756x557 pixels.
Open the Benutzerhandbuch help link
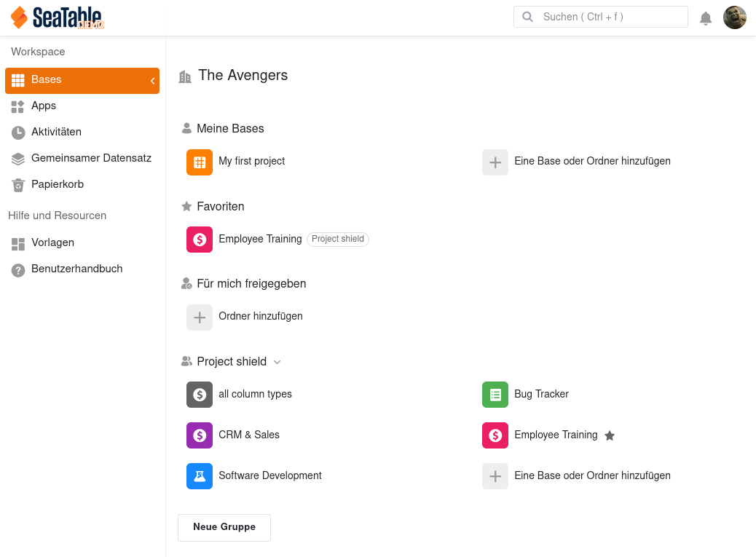point(76,269)
